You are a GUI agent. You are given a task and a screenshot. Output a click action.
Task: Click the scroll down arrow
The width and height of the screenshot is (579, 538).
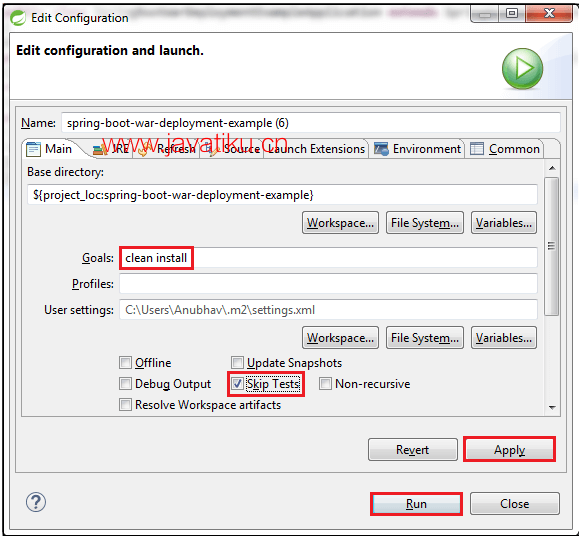[552, 408]
